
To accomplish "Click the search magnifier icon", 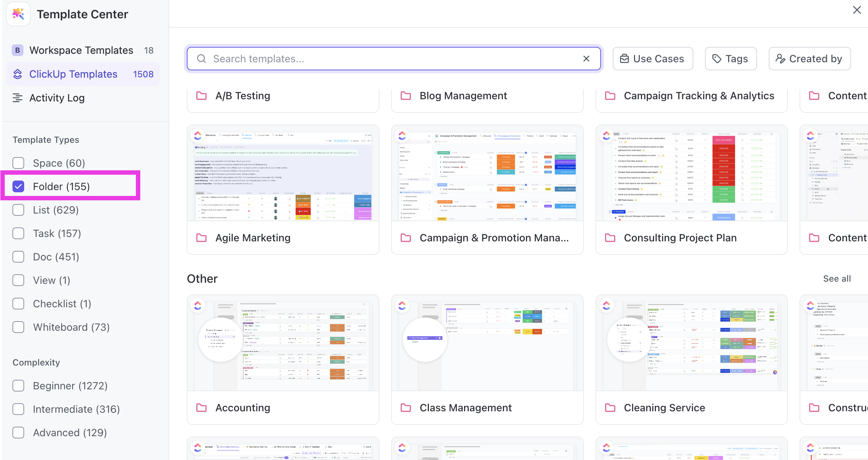I will coord(201,59).
